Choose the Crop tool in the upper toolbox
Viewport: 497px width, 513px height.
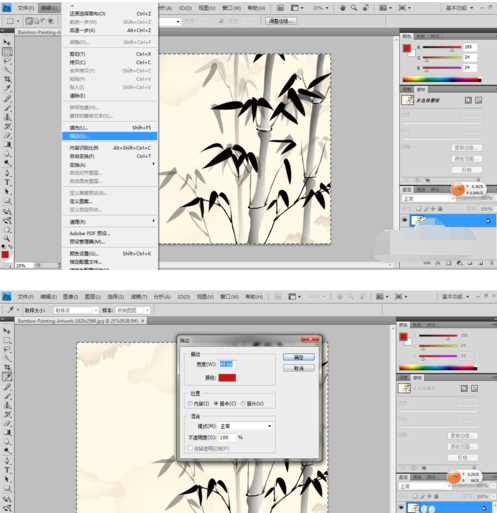point(7,79)
